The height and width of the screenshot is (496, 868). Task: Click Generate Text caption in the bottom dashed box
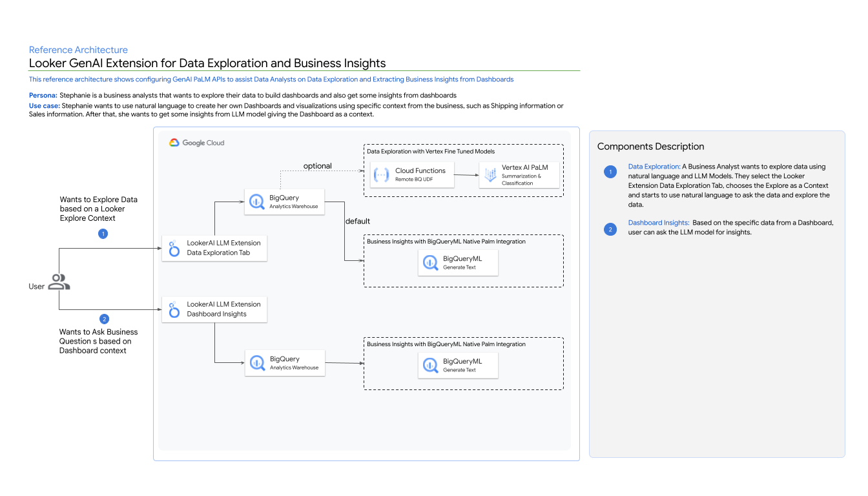(459, 370)
